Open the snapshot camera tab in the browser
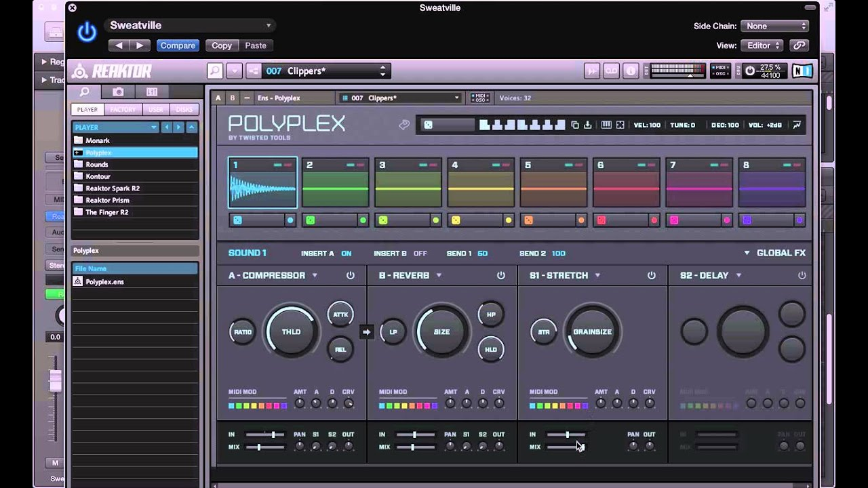This screenshot has width=868, height=488. [118, 91]
